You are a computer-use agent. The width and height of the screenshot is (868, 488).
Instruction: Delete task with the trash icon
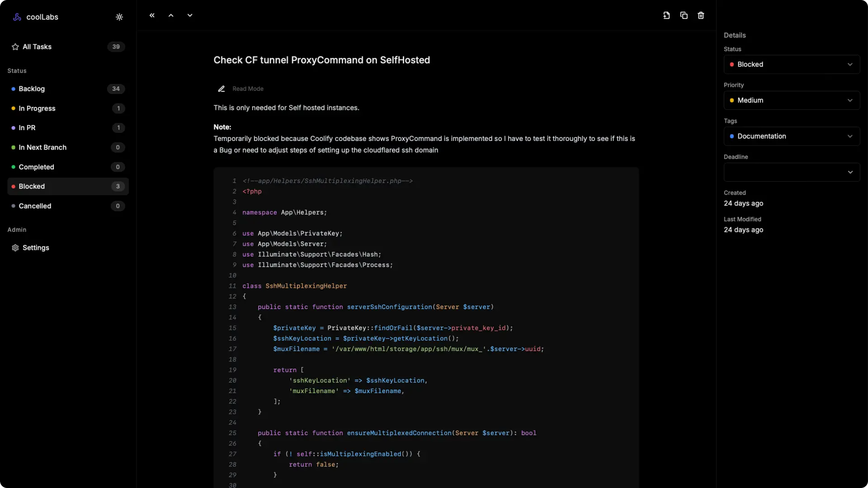tap(701, 15)
